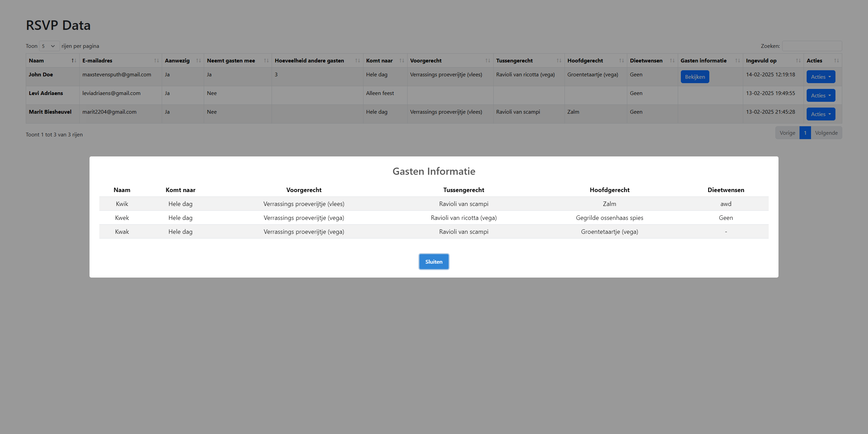Sort by Ingevuld op date column
The width and height of the screenshot is (868, 434).
pyautogui.click(x=798, y=61)
